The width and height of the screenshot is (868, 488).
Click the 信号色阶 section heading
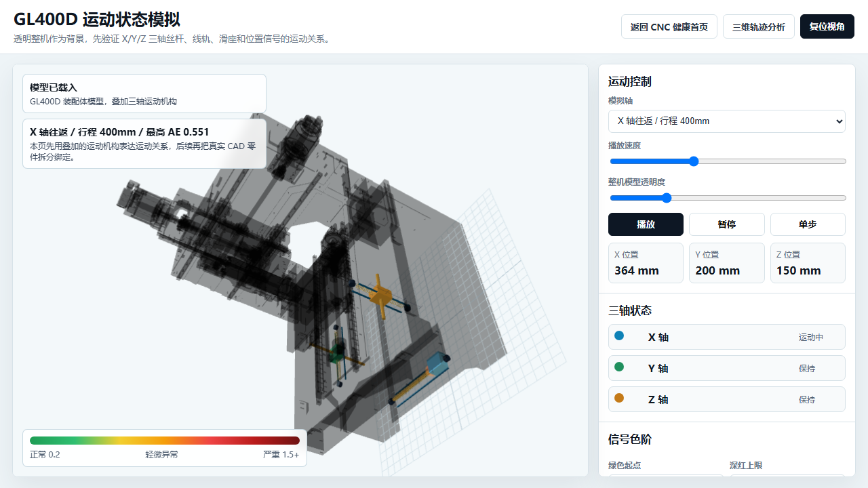click(630, 439)
